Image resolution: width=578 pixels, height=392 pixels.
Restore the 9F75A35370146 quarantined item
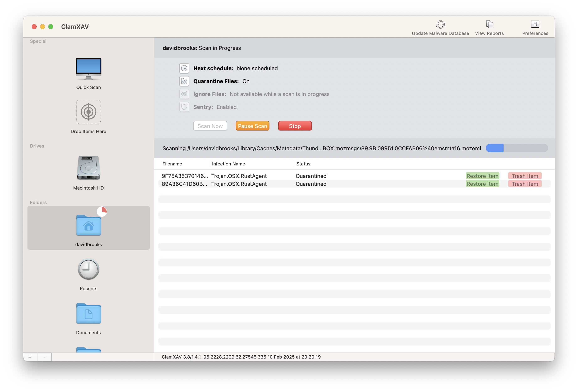[x=482, y=176]
